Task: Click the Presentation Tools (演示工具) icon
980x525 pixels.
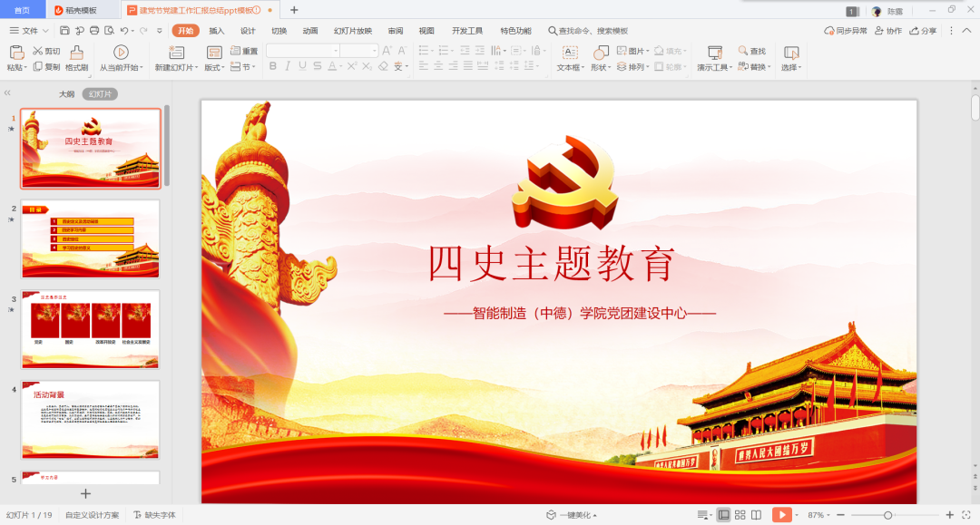Action: (x=714, y=53)
